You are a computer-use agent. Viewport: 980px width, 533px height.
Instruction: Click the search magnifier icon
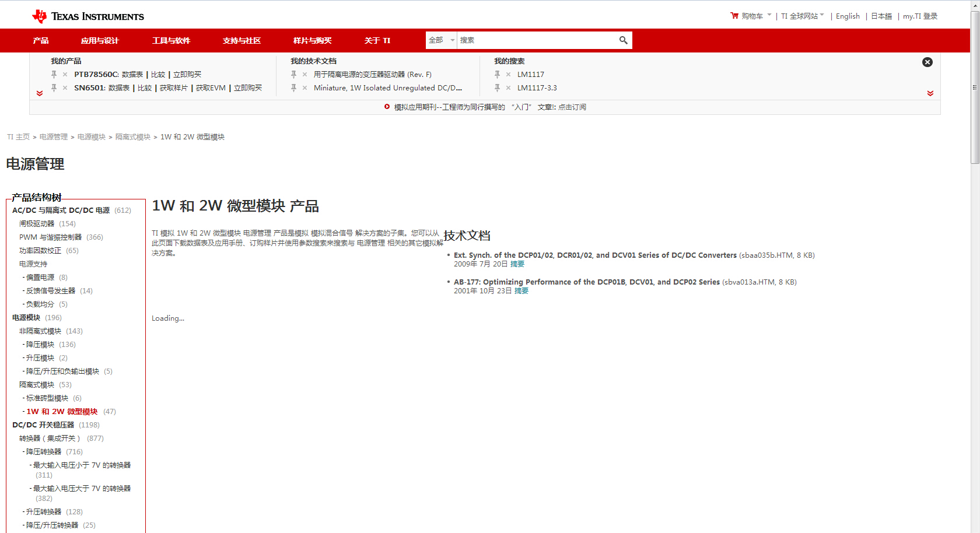[x=623, y=40]
